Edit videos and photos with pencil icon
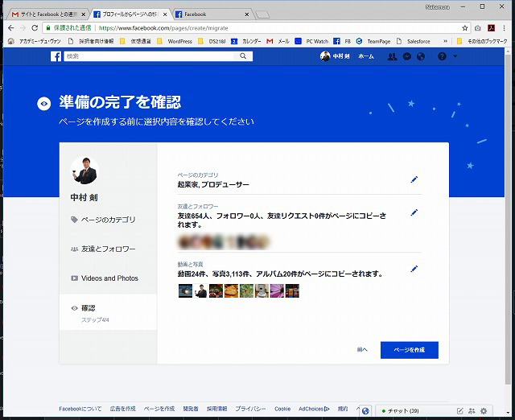The width and height of the screenshot is (515, 420). pos(414,269)
